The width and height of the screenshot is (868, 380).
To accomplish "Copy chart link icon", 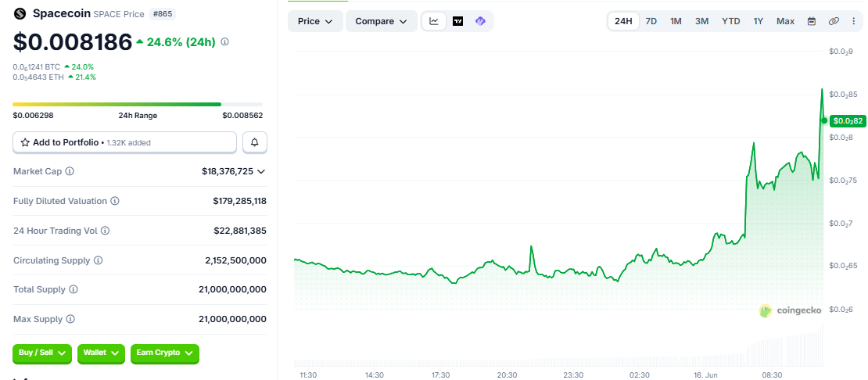I will coord(833,21).
